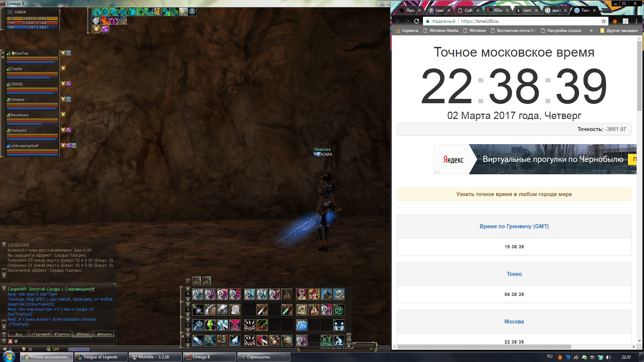Toggle checkbox next to Ванилька party member
The height and width of the screenshot is (362, 644).
[9, 115]
